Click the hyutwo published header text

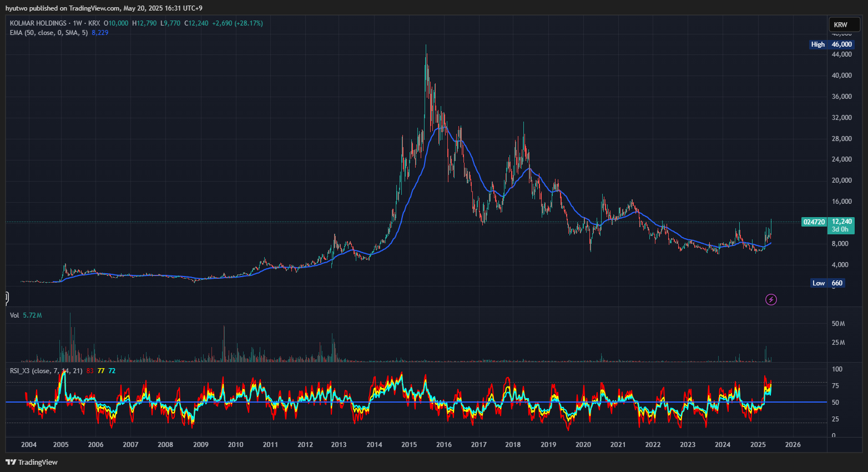(x=104, y=8)
